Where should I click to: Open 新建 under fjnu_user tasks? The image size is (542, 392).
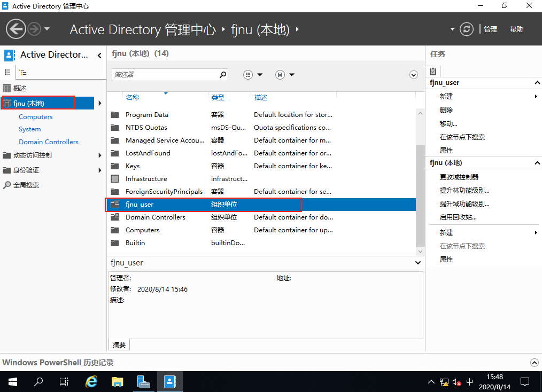point(446,96)
